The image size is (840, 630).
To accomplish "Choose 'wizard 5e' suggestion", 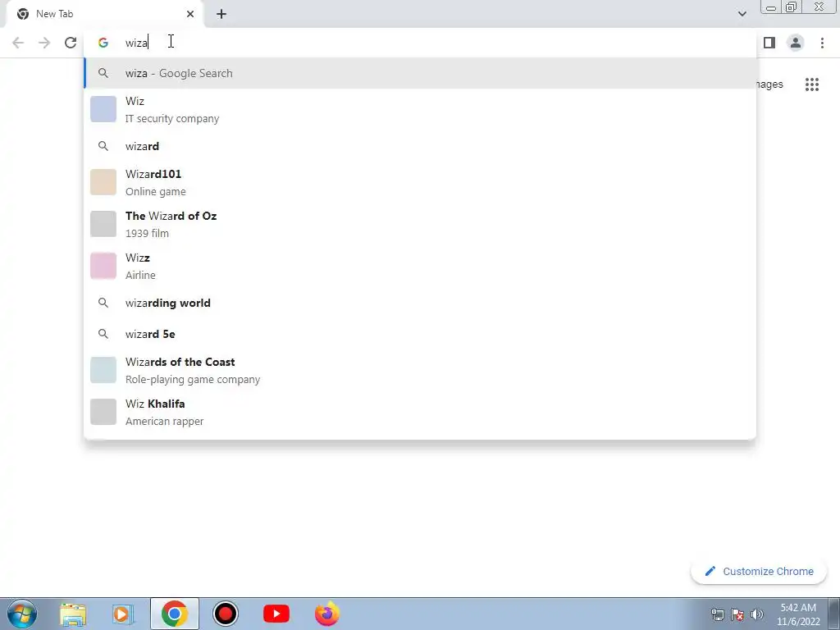I will pyautogui.click(x=420, y=334).
